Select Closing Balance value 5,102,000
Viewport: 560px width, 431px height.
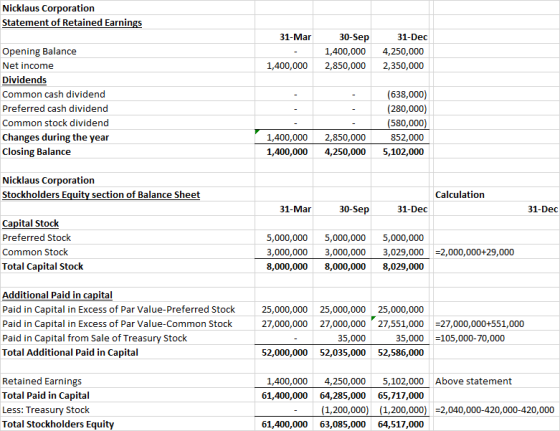403,152
